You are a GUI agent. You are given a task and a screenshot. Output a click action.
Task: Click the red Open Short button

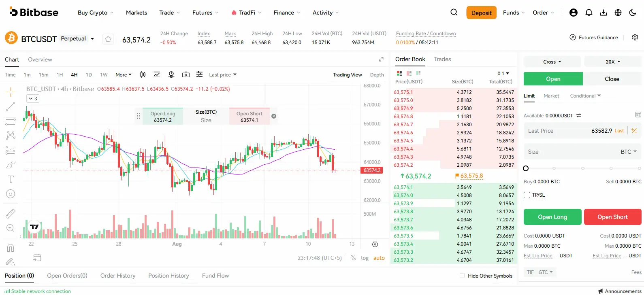[x=612, y=217]
